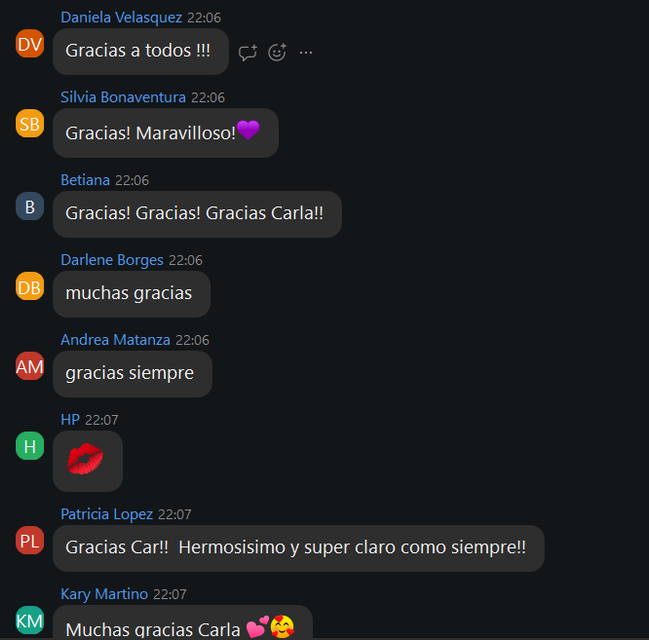Open Betiana's B avatar profile
This screenshot has width=649, height=640.
(x=30, y=206)
